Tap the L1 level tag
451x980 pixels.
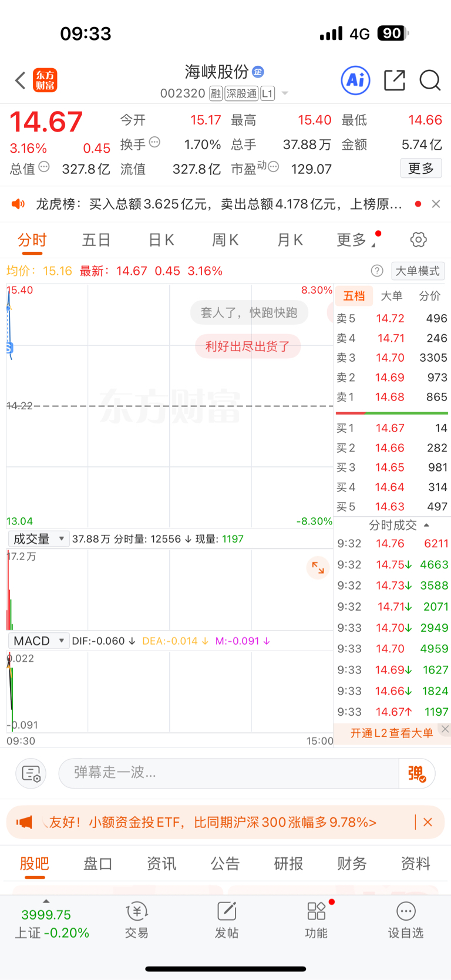267,93
